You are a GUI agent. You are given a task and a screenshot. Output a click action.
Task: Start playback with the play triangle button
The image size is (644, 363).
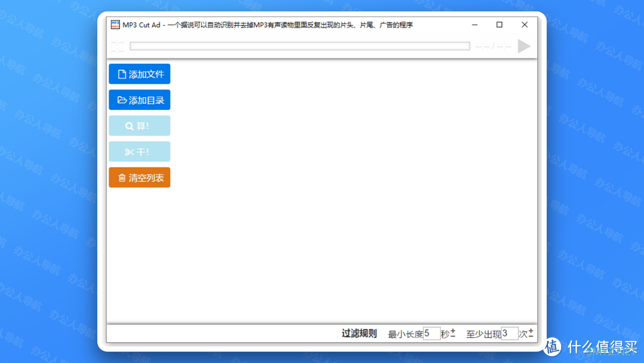(524, 46)
